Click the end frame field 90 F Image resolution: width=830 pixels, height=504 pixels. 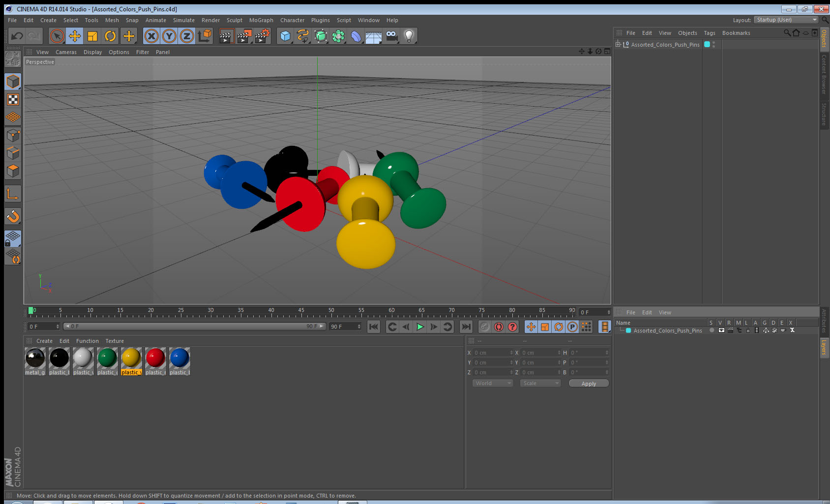click(x=345, y=327)
